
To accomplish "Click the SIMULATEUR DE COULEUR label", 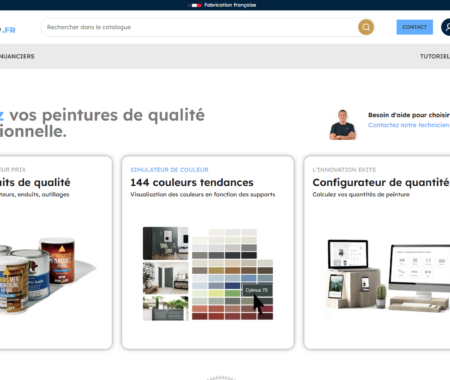I will 169,170.
